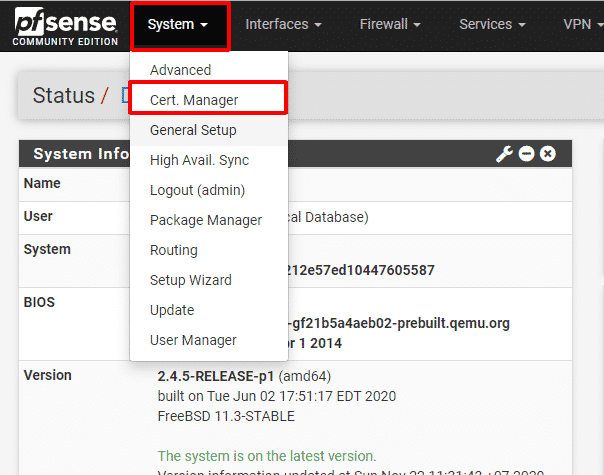The image size is (604, 475).
Task: Open the VPN menu
Action: [x=582, y=25]
